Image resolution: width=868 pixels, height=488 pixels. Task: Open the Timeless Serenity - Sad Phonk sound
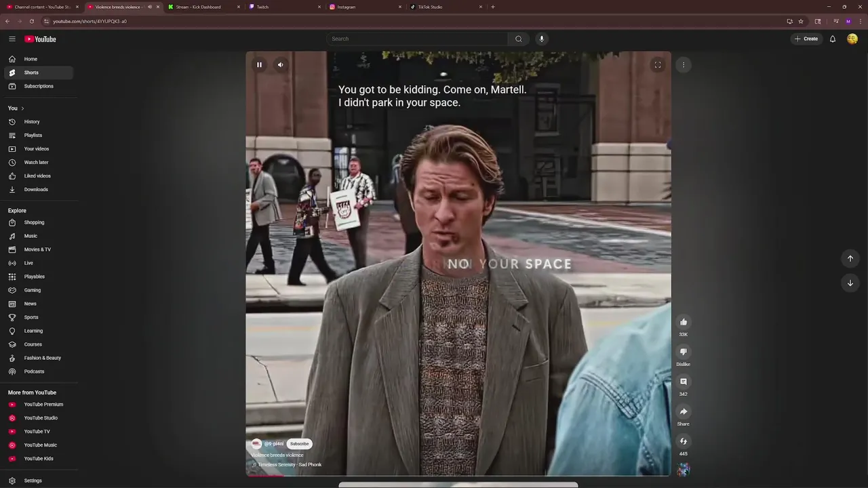(290, 465)
